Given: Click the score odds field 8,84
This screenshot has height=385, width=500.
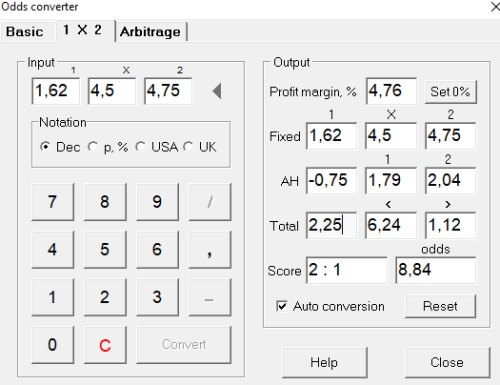Looking at the screenshot, I should (x=436, y=270).
